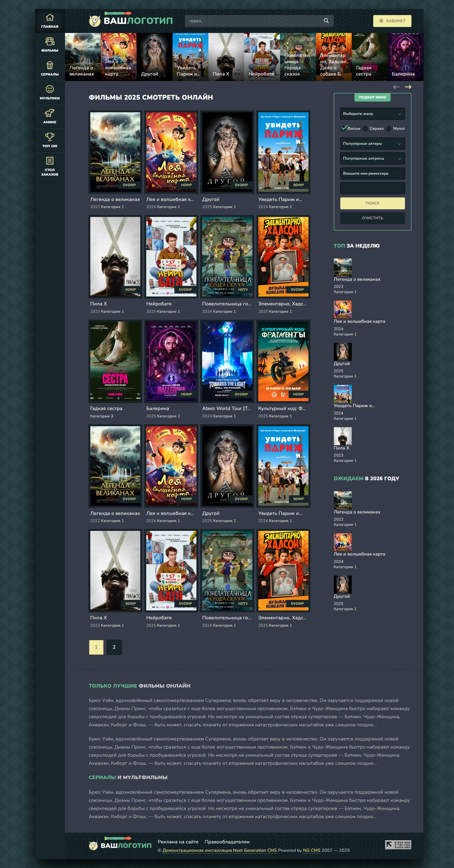Expand the Популярные актрисы dropdown
Screen dimensions: 454x868
pyautogui.click(x=373, y=158)
